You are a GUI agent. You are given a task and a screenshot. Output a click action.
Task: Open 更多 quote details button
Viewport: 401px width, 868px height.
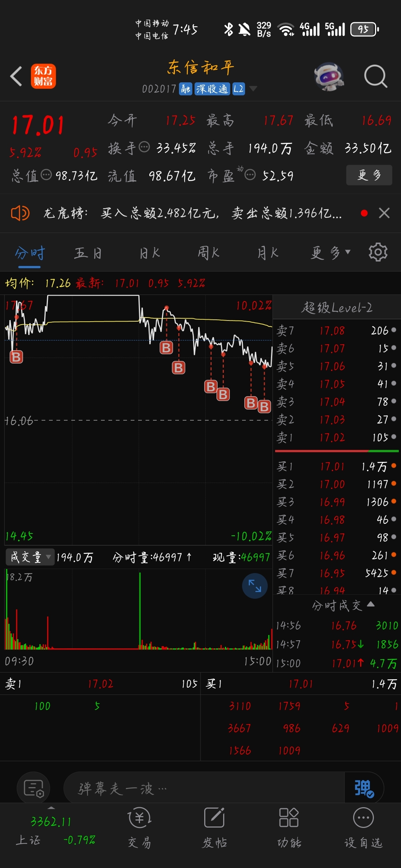pos(369,175)
